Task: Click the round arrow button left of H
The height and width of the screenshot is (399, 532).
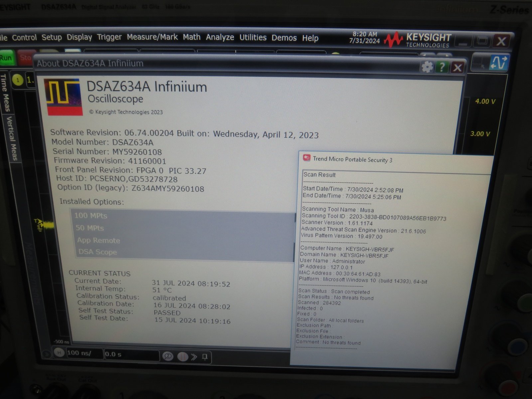Action: (47, 354)
